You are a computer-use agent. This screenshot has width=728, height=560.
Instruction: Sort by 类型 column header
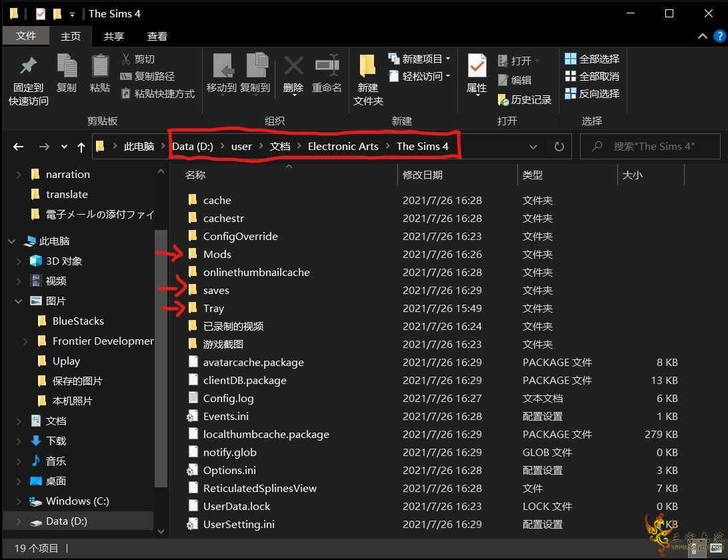coord(532,175)
